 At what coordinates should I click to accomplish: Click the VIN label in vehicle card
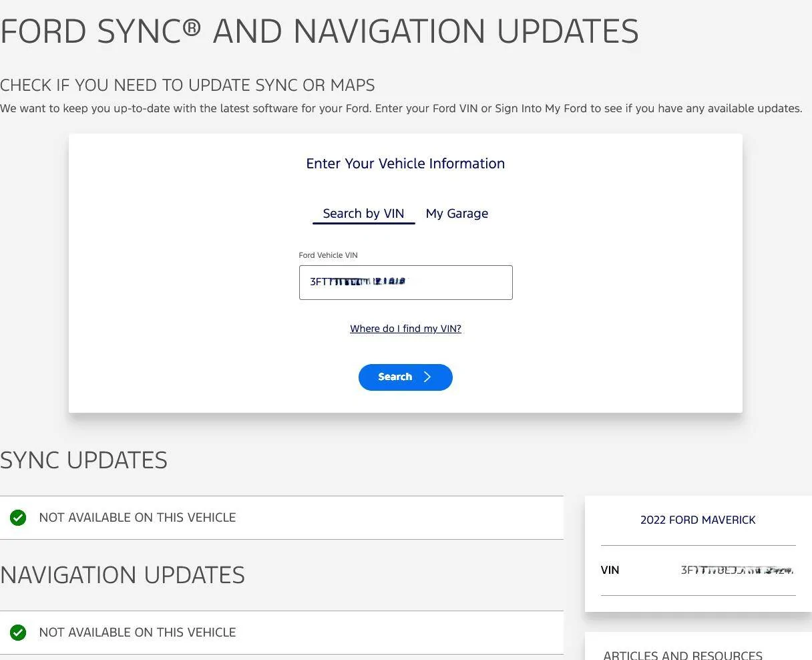coord(610,570)
